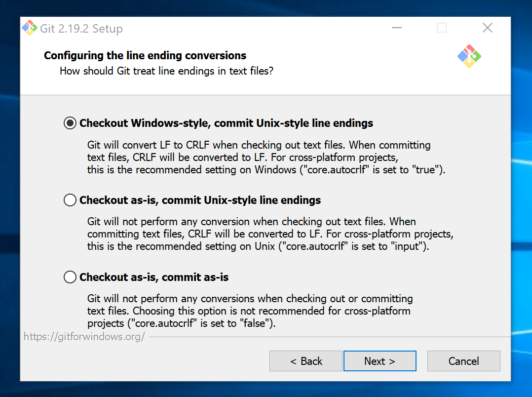This screenshot has height=397, width=532.
Task: Proceed with the Next > button
Action: [380, 361]
